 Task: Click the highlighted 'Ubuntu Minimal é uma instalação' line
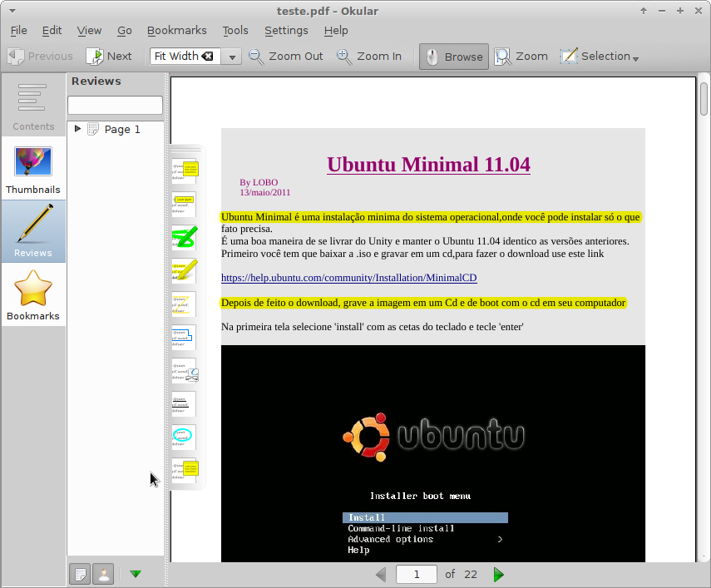[430, 217]
